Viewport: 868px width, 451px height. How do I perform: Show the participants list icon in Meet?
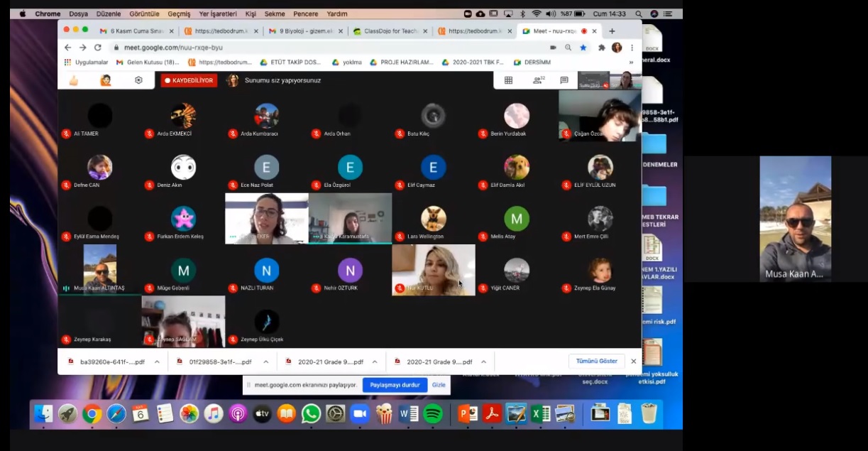click(539, 80)
